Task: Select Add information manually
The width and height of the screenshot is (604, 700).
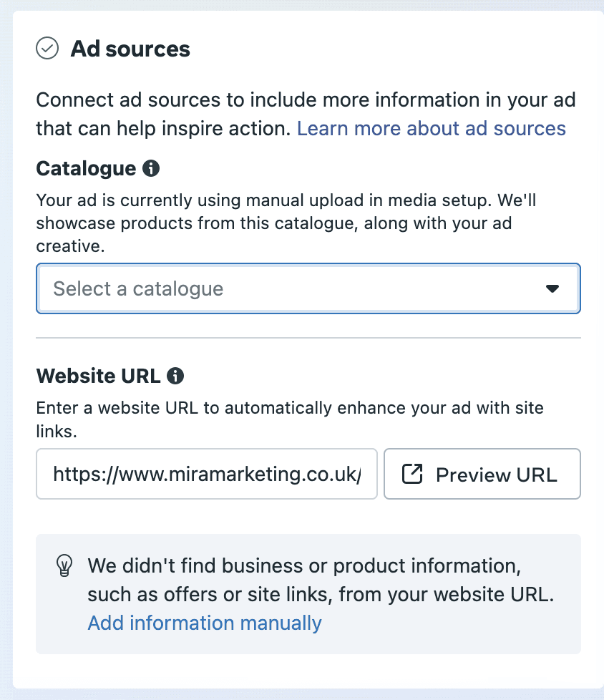Action: [x=205, y=623]
